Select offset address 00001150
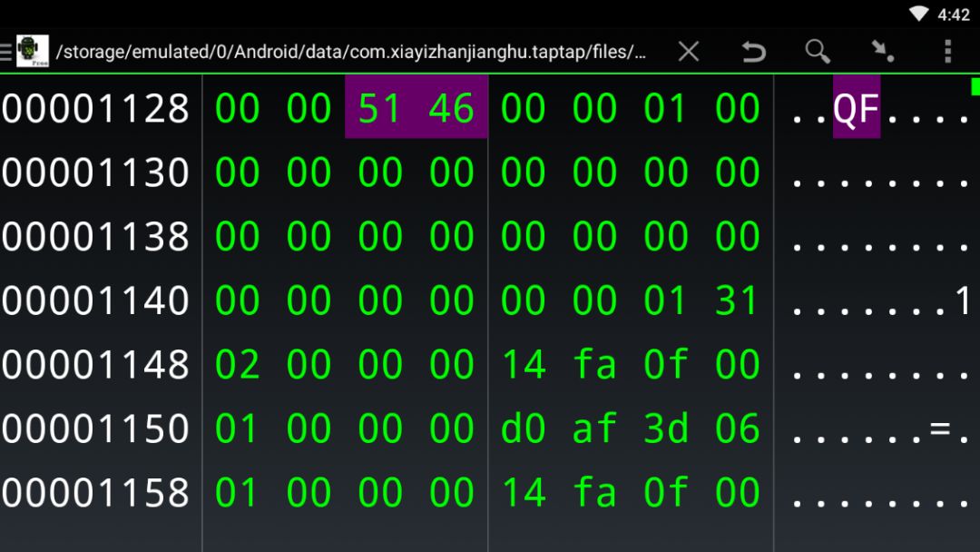 click(95, 429)
